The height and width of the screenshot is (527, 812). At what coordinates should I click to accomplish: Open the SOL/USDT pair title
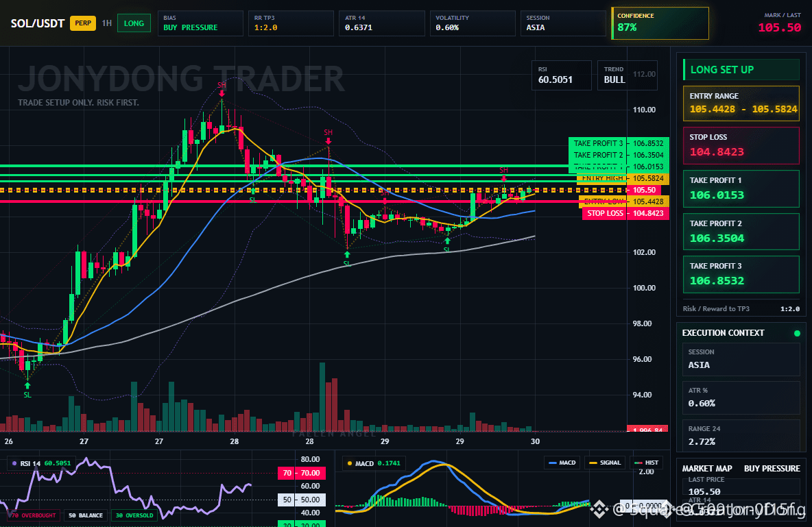tap(38, 23)
